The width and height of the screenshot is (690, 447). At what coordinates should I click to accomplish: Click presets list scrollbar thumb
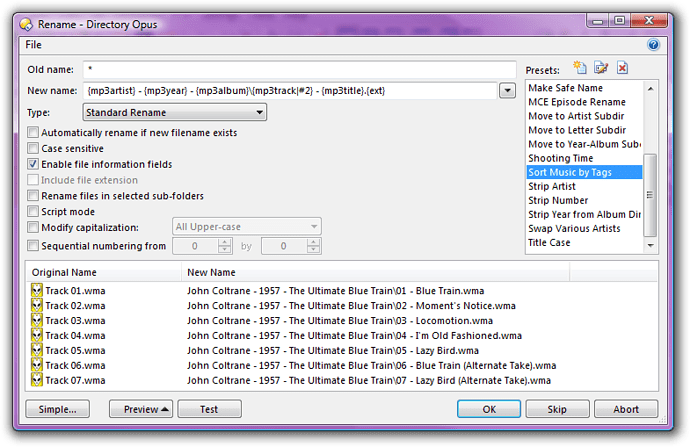[x=650, y=195]
